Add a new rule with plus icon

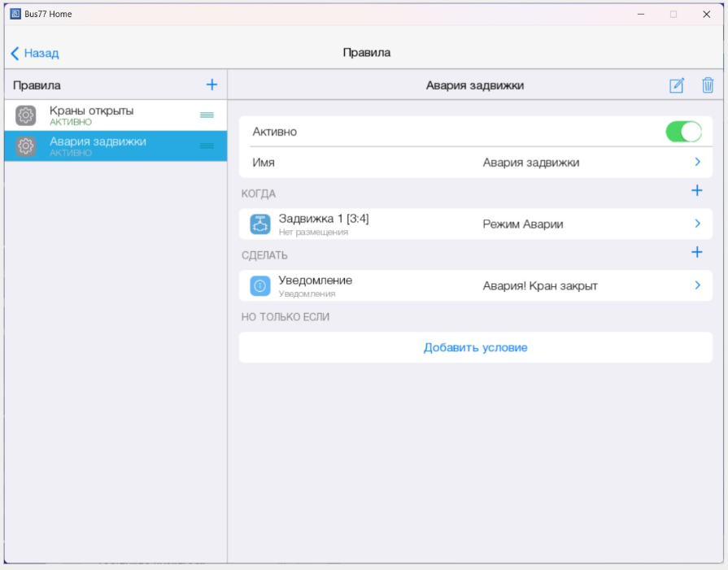[211, 85]
